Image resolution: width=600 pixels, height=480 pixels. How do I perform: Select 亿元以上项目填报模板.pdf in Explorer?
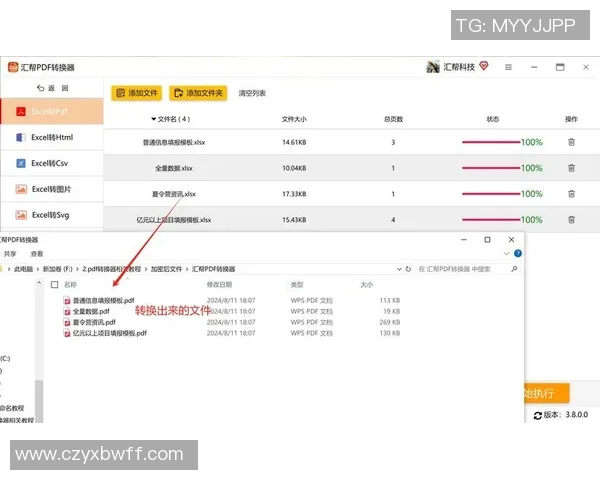pyautogui.click(x=109, y=333)
